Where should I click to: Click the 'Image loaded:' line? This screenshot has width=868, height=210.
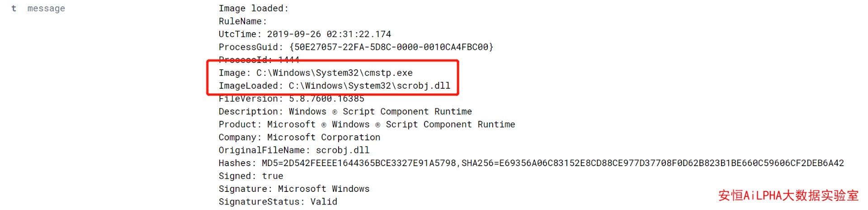coord(253,9)
